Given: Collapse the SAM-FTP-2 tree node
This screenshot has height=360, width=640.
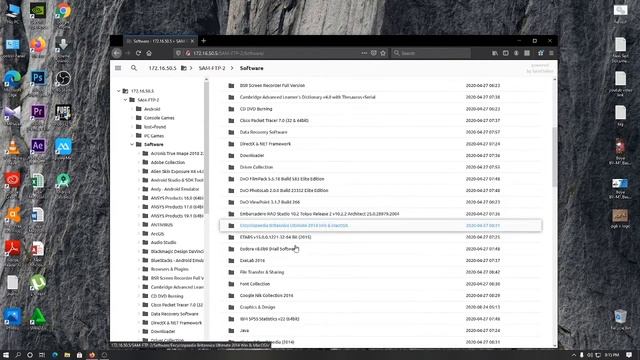Looking at the screenshot, I should point(125,100).
